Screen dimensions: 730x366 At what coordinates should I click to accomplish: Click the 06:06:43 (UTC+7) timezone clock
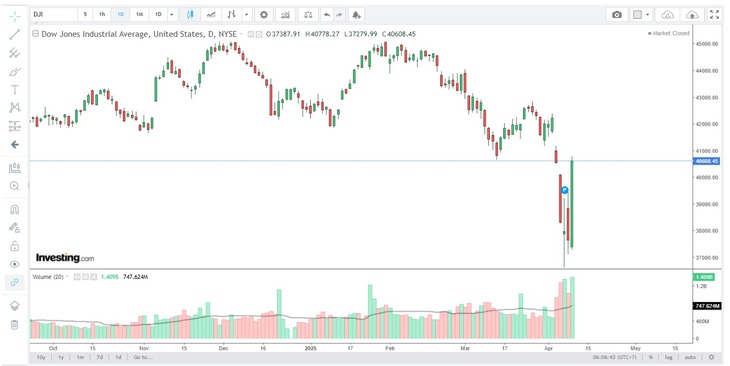pyautogui.click(x=616, y=357)
